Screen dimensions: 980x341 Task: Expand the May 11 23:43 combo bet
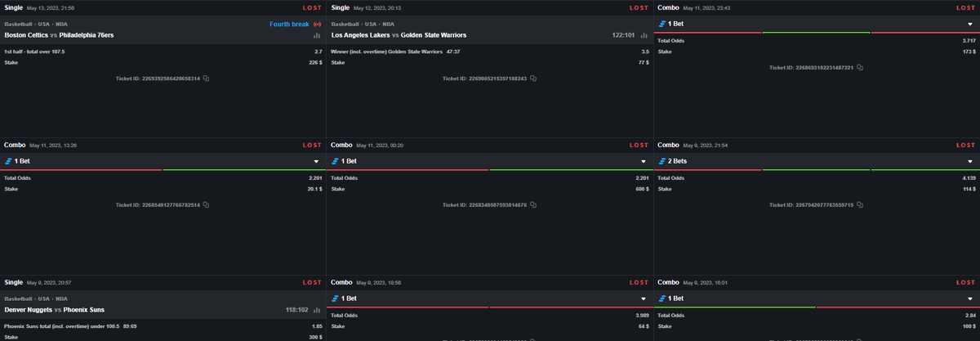click(x=970, y=25)
